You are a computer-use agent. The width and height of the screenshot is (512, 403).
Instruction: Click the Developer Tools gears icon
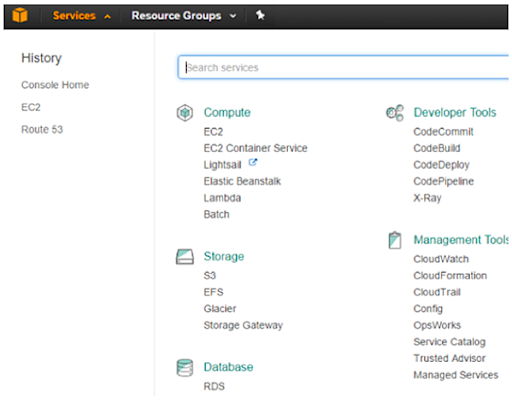pyautogui.click(x=395, y=113)
